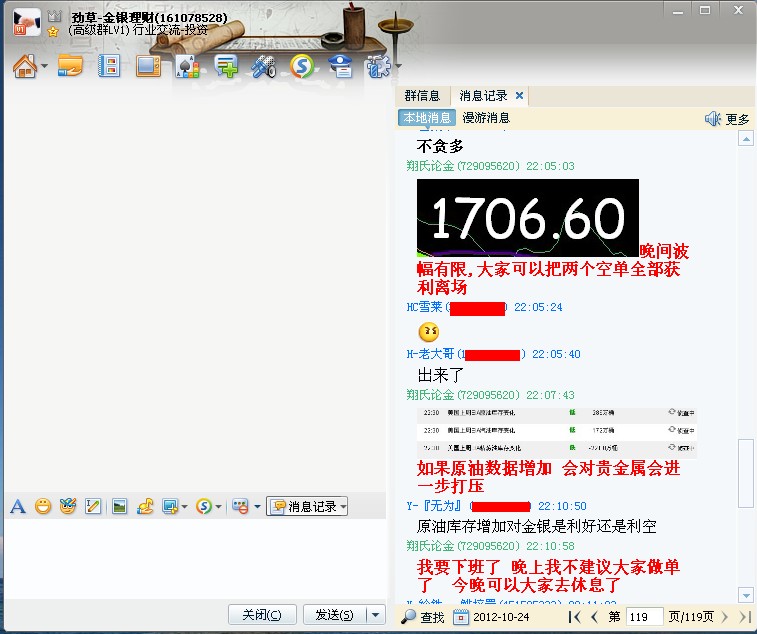The width and height of the screenshot is (757, 634).
Task: Close the 消息记录 tab
Action: pos(519,96)
